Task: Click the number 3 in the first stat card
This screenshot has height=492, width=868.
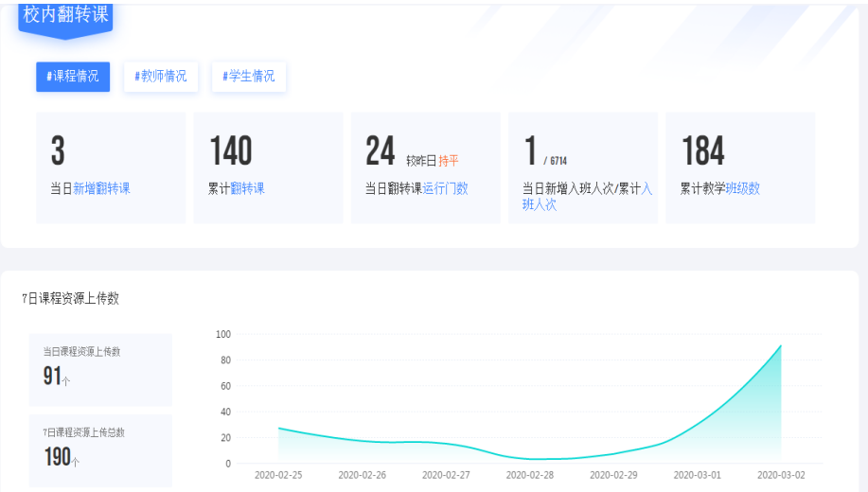Action: click(58, 151)
